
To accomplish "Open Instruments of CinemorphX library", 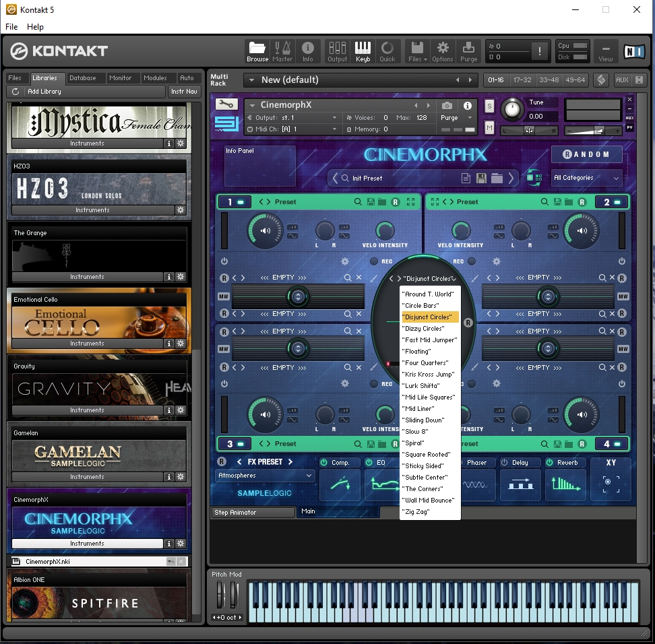I will tap(87, 544).
